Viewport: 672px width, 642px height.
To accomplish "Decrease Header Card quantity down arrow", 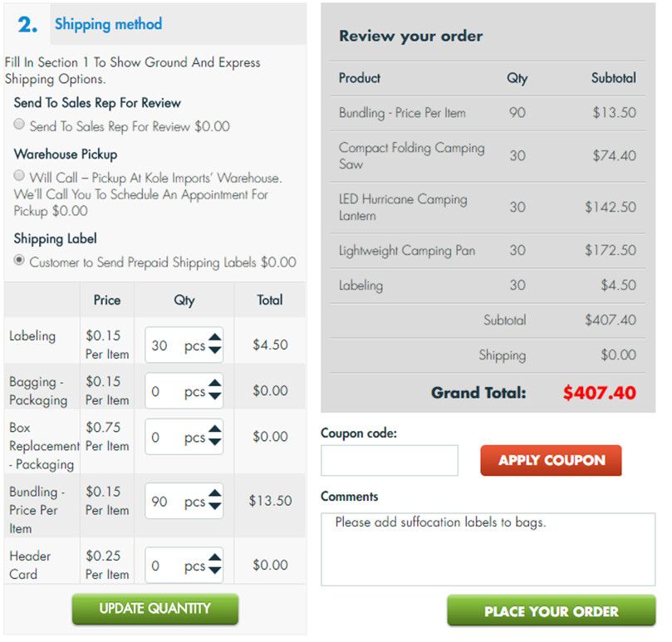I will [x=214, y=571].
